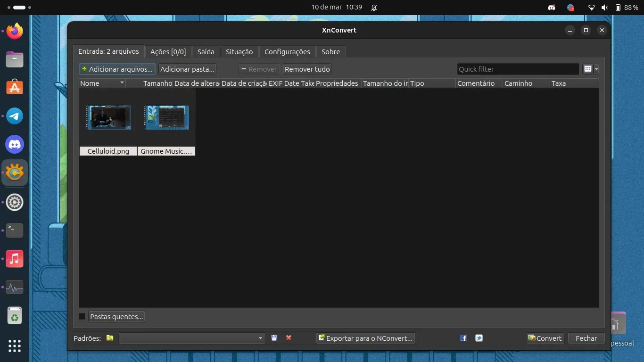Click the red delete preset icon
The width and height of the screenshot is (644, 362).
(289, 338)
